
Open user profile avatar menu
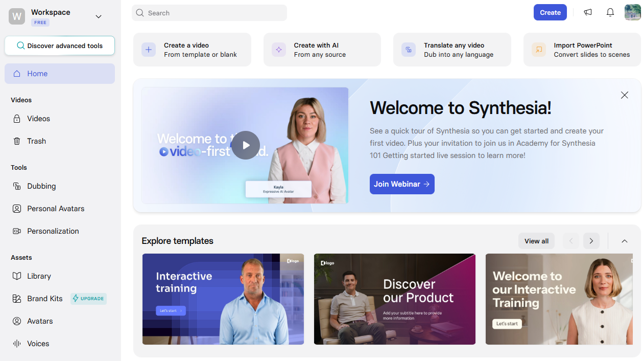[632, 12]
